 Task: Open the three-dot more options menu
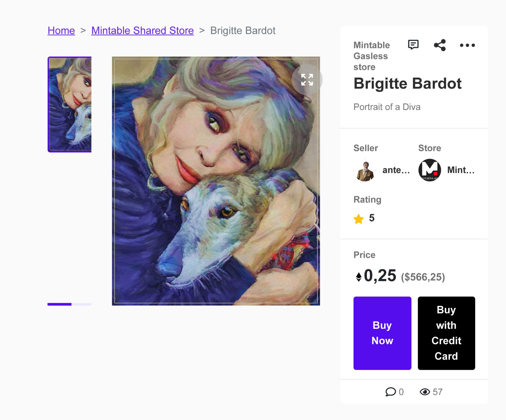pos(467,45)
